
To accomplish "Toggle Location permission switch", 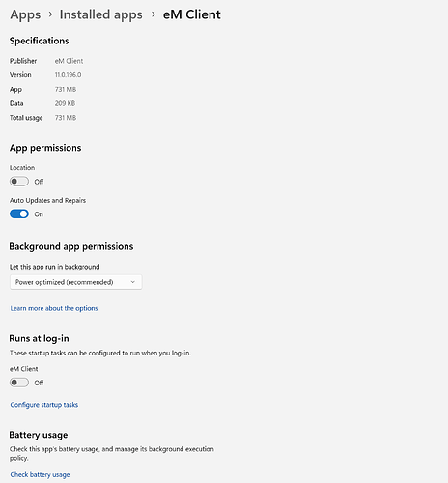I will click(x=19, y=182).
